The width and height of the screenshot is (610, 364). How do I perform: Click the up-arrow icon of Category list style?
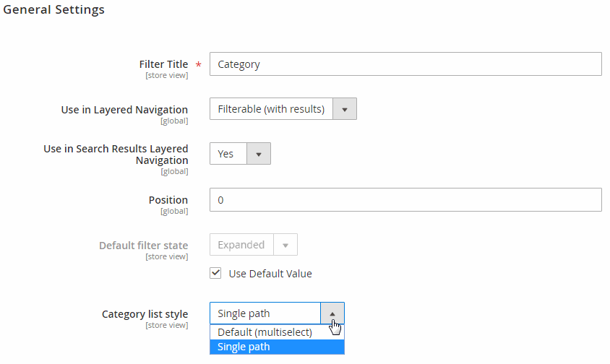pyautogui.click(x=332, y=313)
